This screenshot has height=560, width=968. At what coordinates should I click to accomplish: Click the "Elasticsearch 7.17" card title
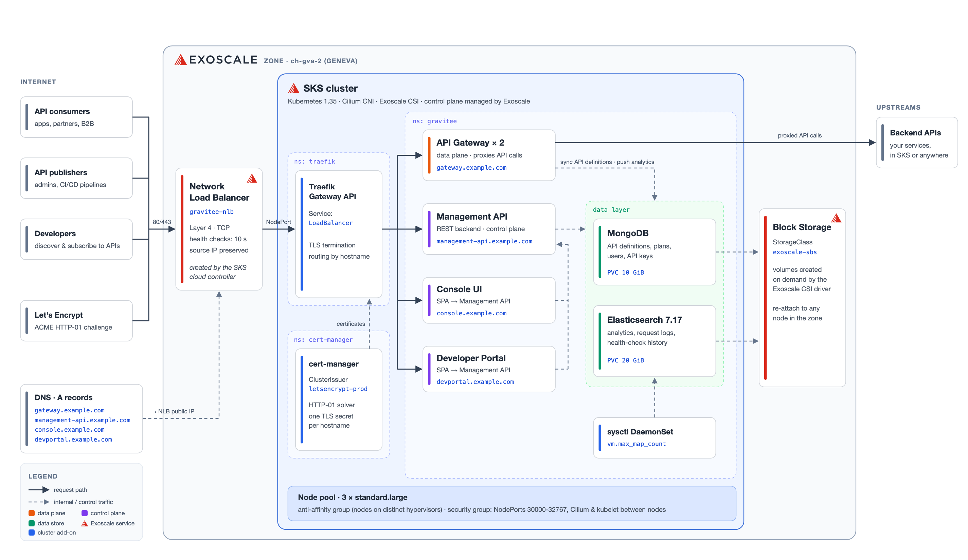click(645, 320)
